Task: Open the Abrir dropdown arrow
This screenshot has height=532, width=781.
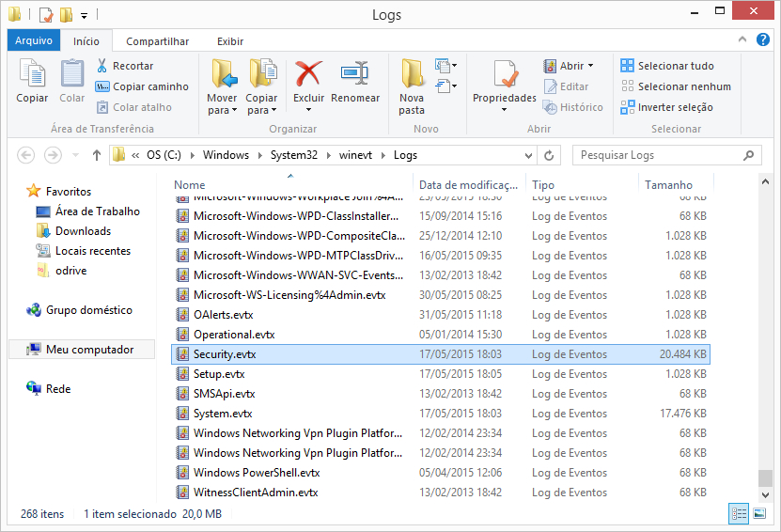Action: tap(591, 66)
